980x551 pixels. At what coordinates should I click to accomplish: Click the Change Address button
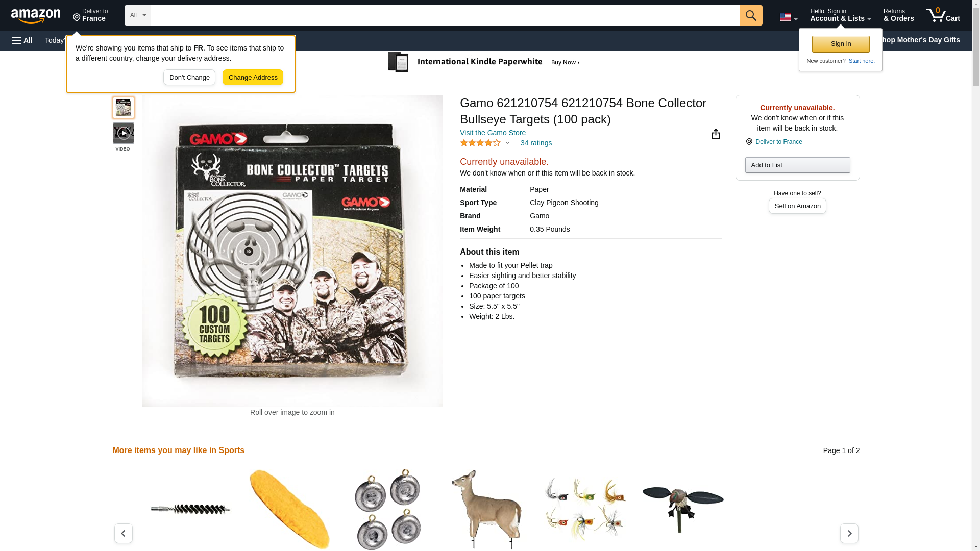coord(253,78)
